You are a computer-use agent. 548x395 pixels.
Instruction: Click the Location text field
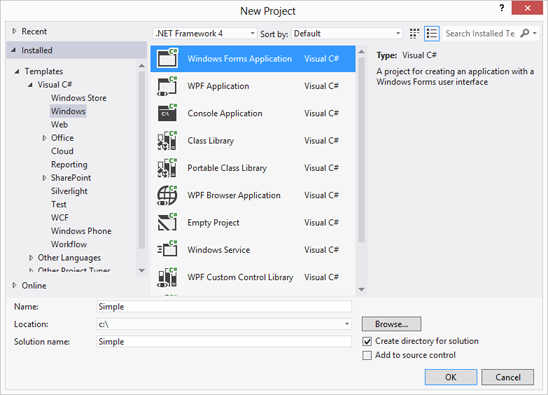219,324
